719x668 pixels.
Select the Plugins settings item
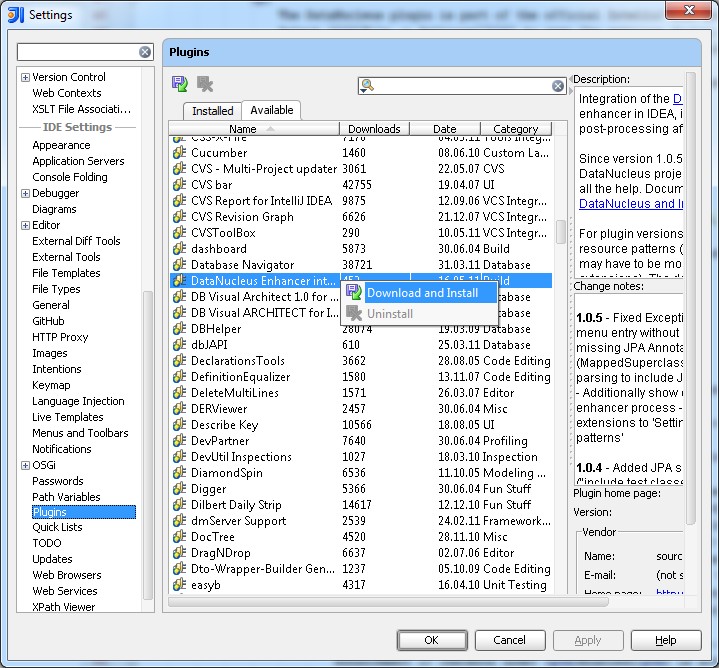pyautogui.click(x=84, y=512)
